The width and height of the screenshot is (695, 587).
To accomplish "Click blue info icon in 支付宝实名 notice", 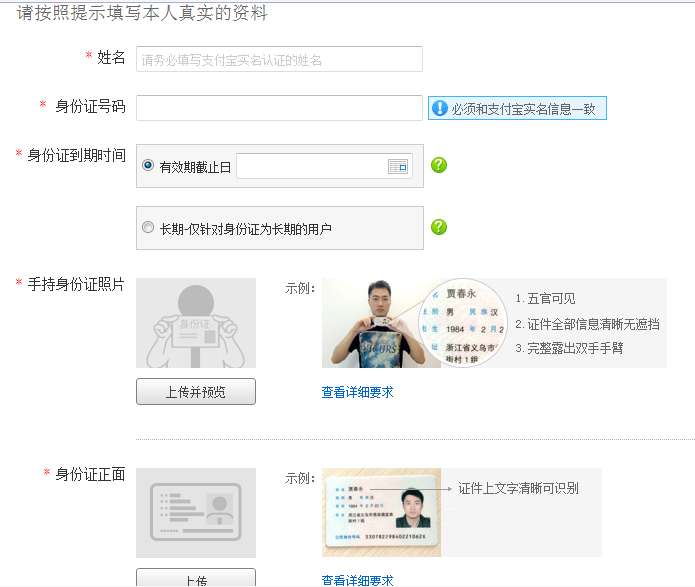I will [439, 109].
